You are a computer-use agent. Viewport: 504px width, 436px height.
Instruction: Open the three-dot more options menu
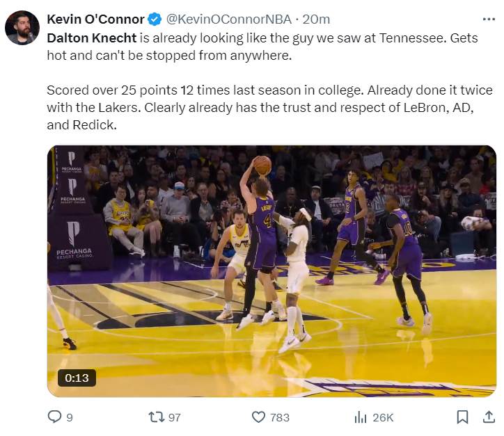click(489, 19)
